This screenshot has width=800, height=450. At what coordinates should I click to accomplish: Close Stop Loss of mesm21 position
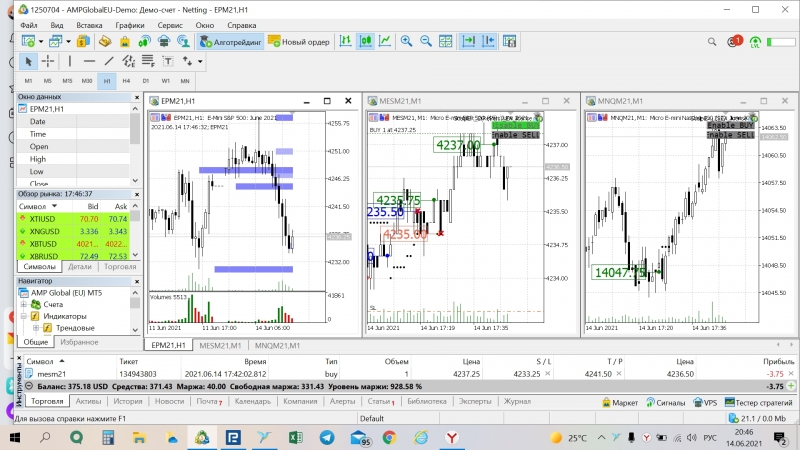click(x=547, y=374)
